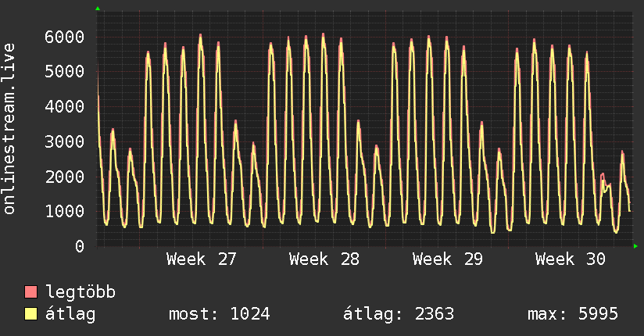Click the green arrow ending the x-axis
Viewport: 644px width, 336px height.
(635, 246)
